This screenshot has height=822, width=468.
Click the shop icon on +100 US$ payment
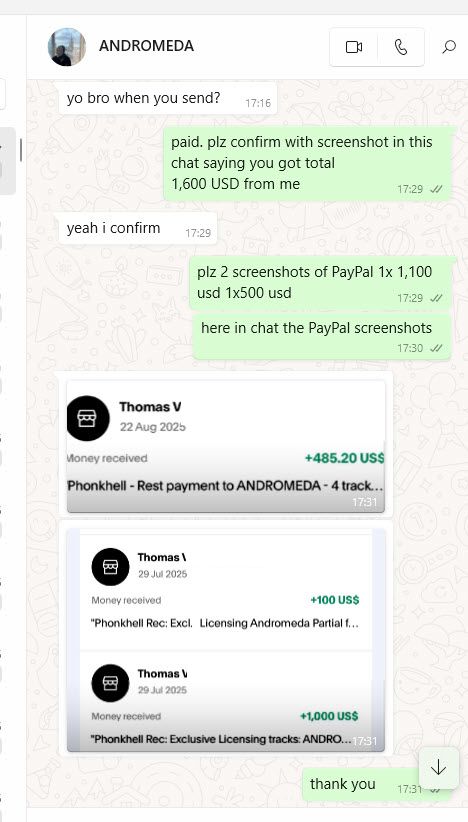(x=110, y=567)
